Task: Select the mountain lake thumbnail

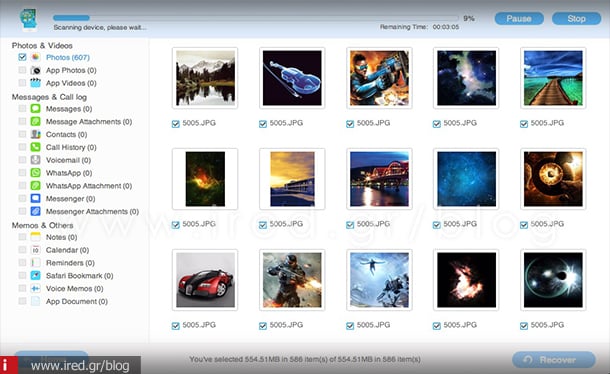Action: (x=205, y=78)
